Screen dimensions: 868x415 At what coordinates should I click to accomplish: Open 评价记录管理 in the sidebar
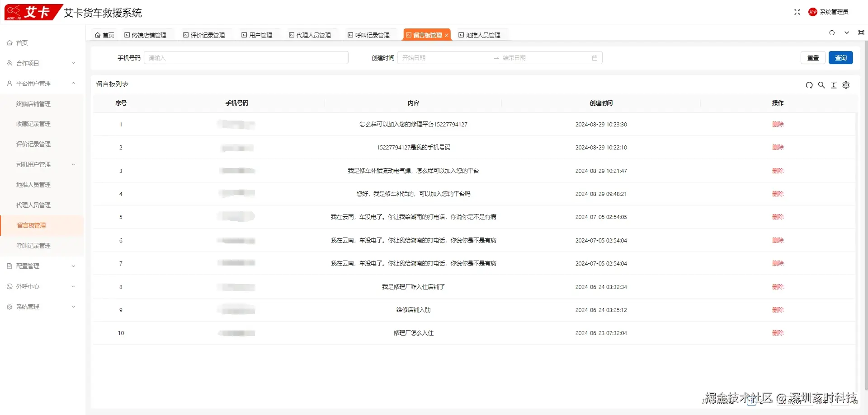(33, 145)
